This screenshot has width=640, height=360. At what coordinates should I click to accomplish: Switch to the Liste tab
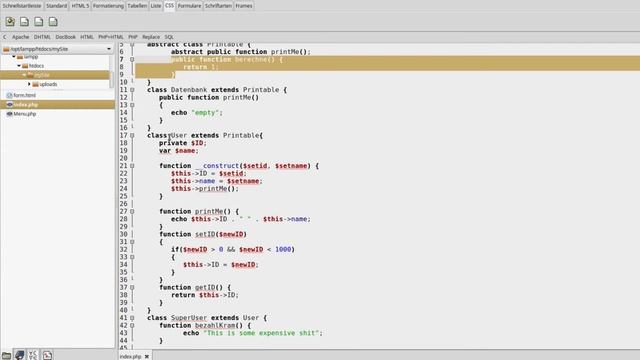(156, 6)
